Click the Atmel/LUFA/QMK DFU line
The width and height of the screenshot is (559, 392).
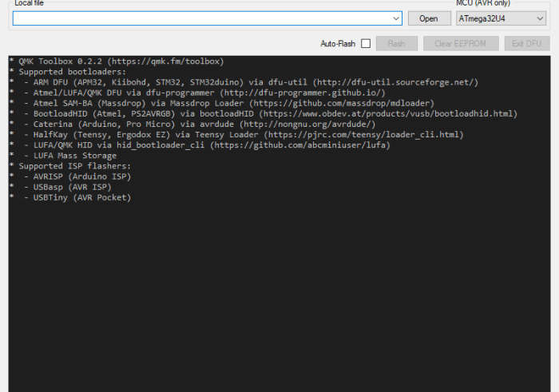197,93
